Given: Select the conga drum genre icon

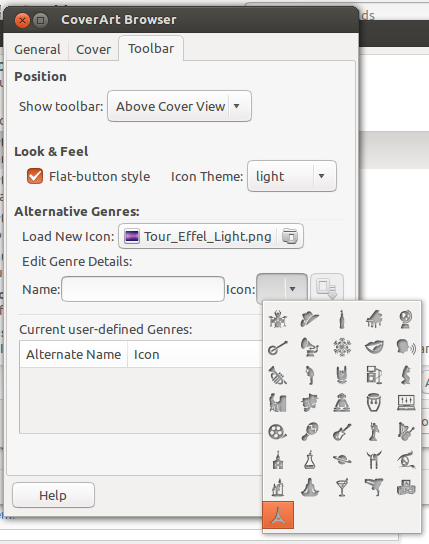Looking at the screenshot, I should point(374,402).
